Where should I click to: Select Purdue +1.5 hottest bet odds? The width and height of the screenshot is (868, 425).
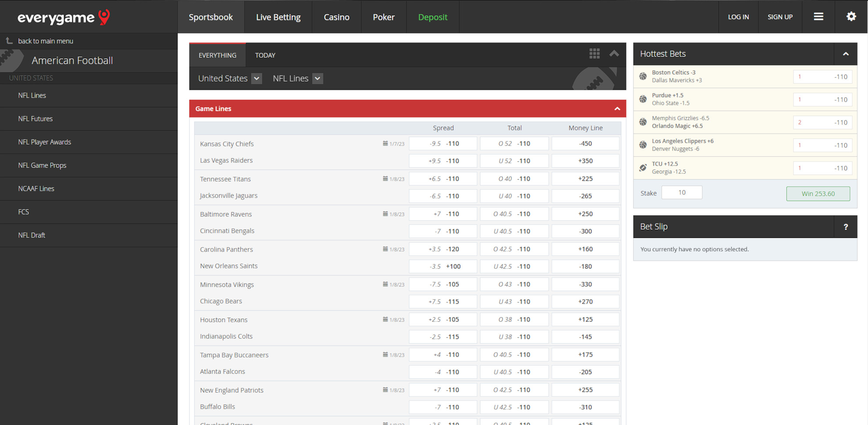coord(822,99)
